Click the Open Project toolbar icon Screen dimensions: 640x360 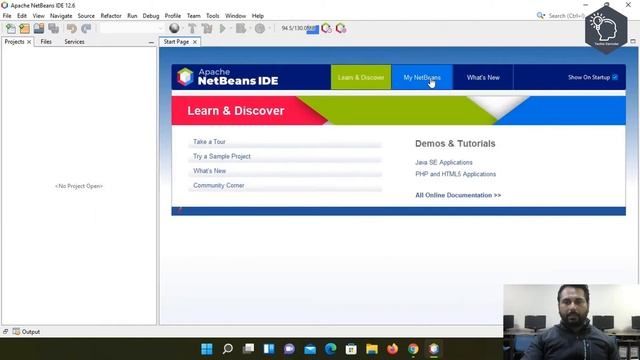click(39, 29)
